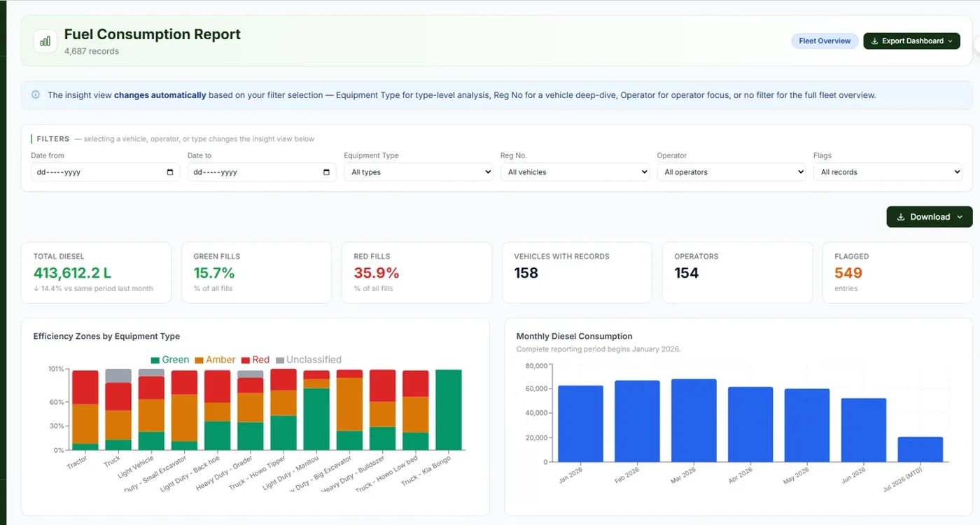The image size is (980, 525).
Task: Click the Total Diesel 413,612.2 L card
Action: 97,273
